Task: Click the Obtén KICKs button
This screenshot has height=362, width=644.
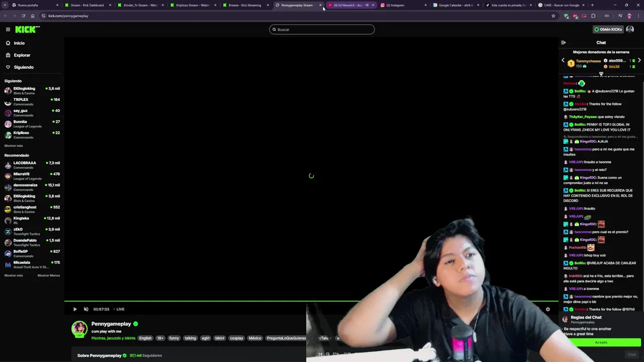Action: [x=608, y=30]
